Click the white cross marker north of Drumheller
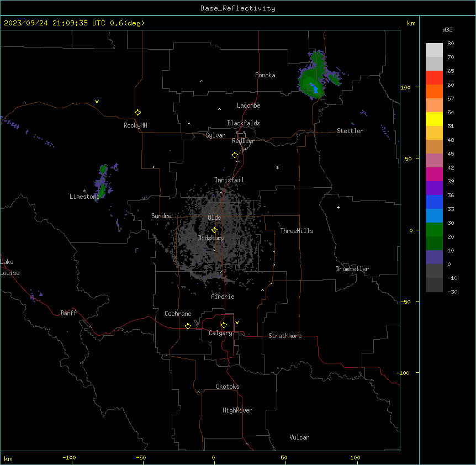The height and width of the screenshot is (465, 476). (x=338, y=207)
